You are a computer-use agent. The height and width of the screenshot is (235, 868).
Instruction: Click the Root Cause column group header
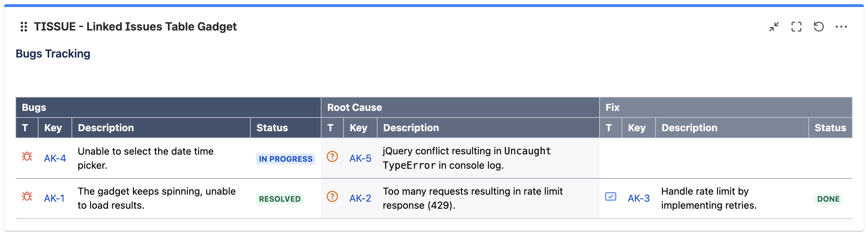click(x=355, y=107)
